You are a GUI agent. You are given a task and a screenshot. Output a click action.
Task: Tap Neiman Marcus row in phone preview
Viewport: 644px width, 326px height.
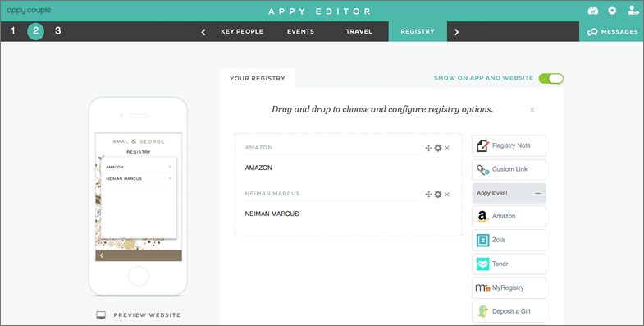coord(139,178)
